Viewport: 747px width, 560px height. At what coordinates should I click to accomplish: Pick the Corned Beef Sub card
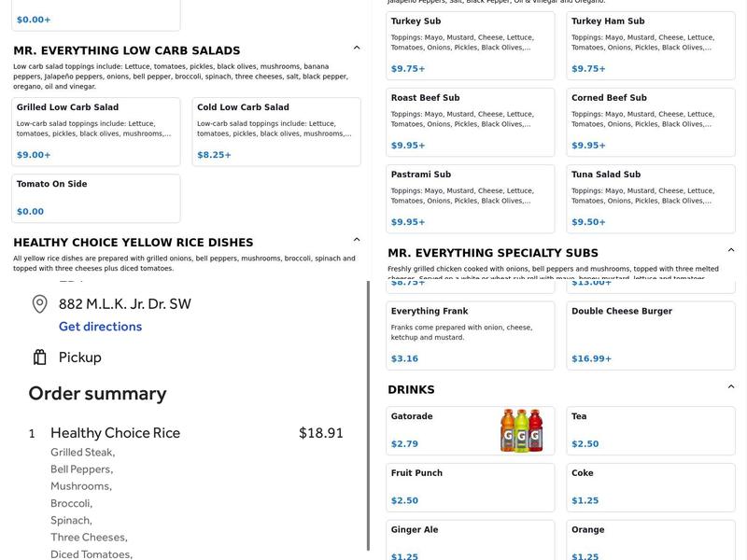pyautogui.click(x=651, y=122)
